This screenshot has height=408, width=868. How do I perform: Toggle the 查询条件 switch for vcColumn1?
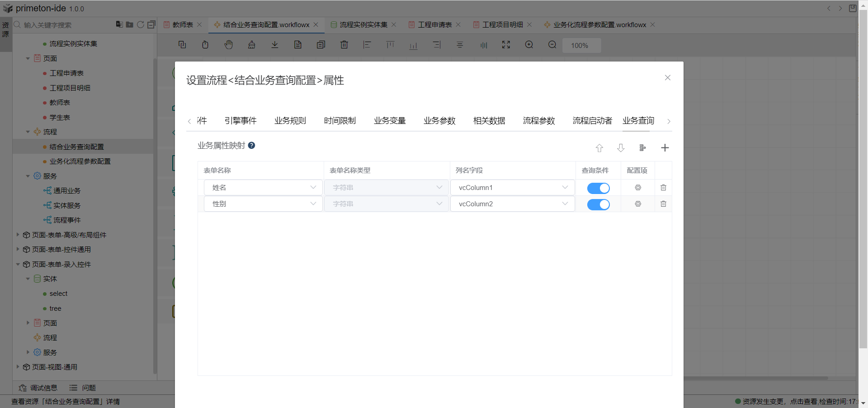point(598,188)
